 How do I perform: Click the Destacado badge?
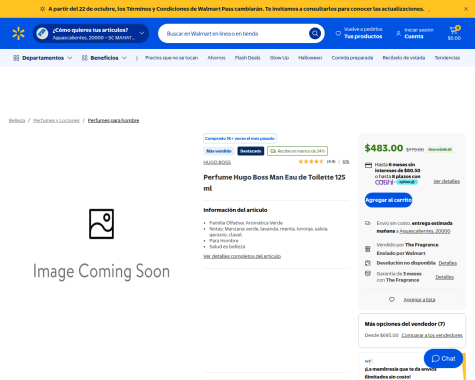click(251, 151)
